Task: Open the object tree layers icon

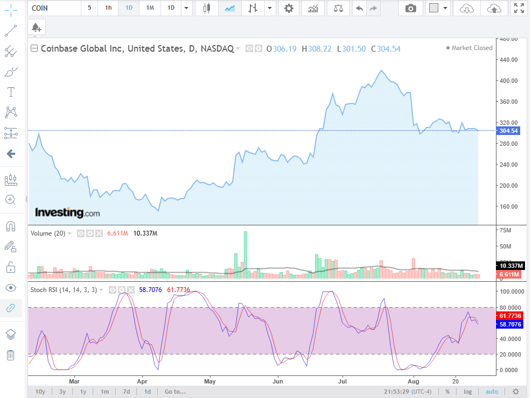Action: click(x=11, y=335)
